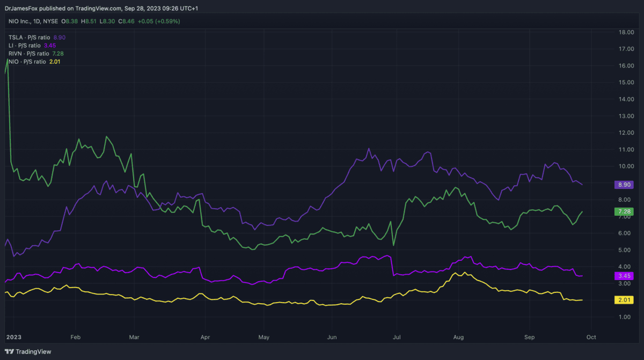Select the RIVN P/S ratio legend entry
This screenshot has height=360, width=644.
pos(36,54)
